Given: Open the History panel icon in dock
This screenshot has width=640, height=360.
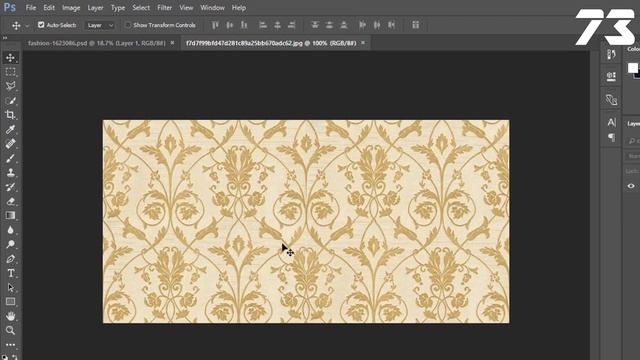Looking at the screenshot, I should [x=611, y=54].
